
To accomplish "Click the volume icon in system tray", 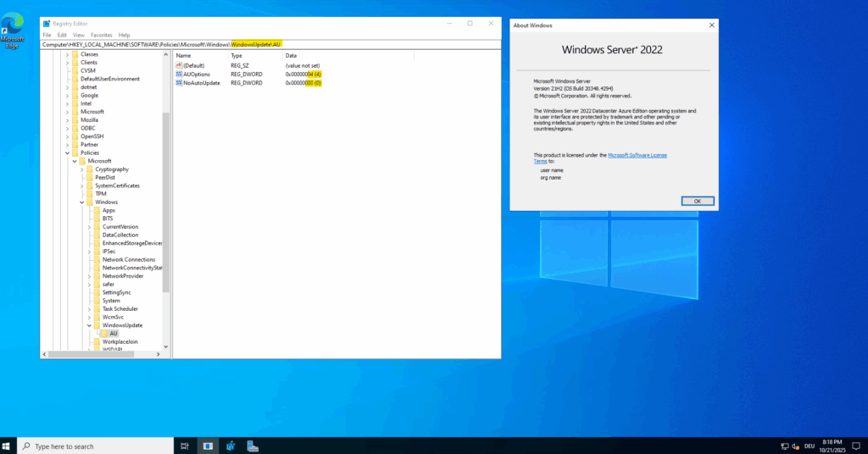I will (x=794, y=446).
